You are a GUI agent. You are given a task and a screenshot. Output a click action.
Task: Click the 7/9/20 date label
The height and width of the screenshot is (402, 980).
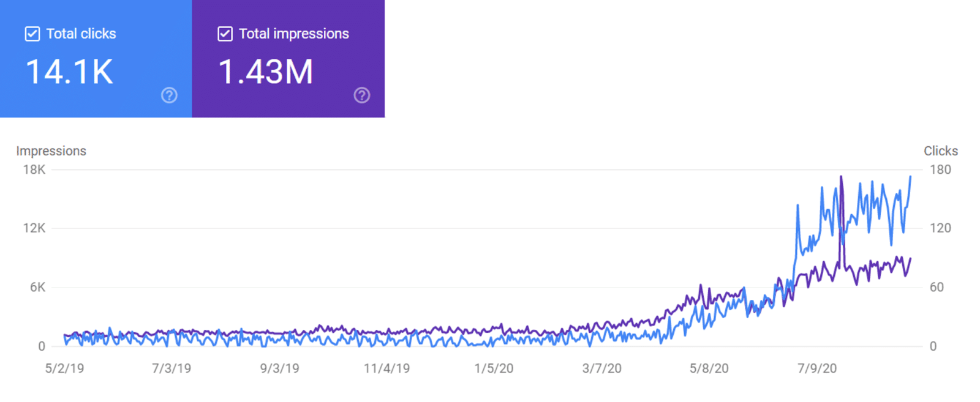coord(816,368)
